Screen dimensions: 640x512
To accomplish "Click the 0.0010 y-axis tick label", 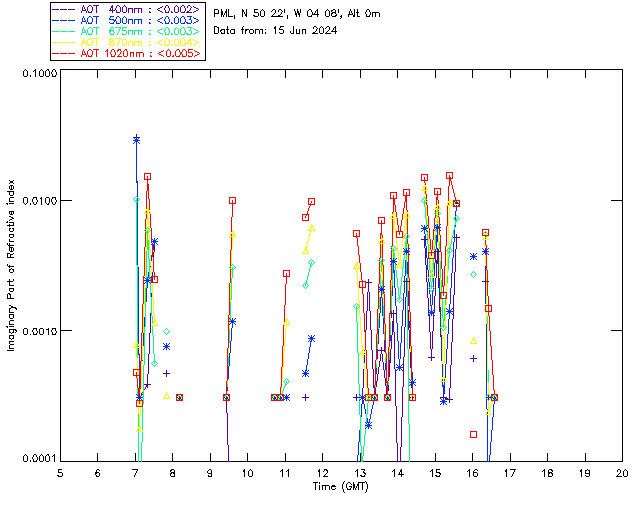I will click(x=37, y=330).
